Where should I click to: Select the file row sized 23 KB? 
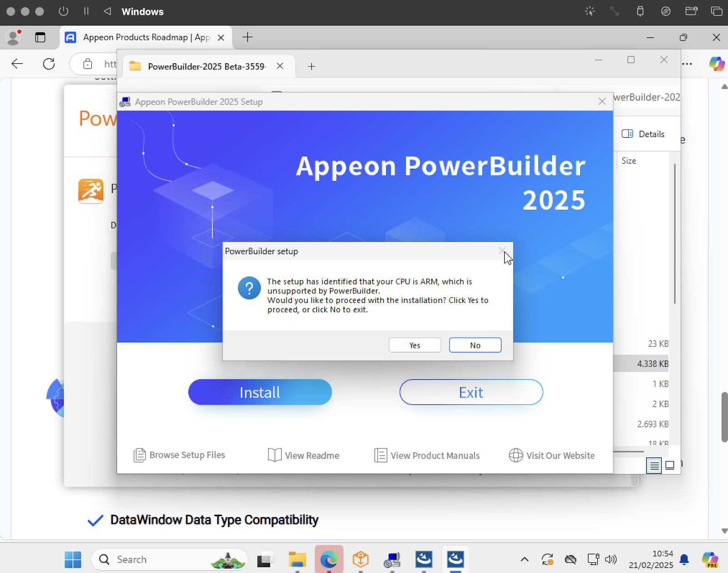(641, 343)
